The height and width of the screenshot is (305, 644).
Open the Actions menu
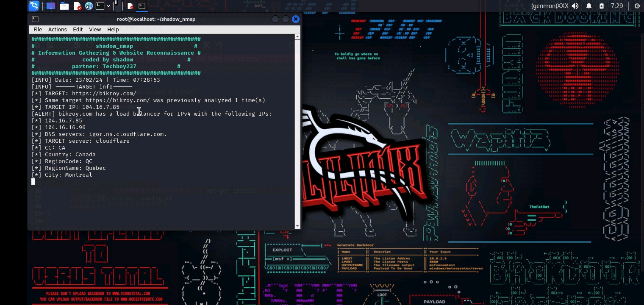click(x=57, y=29)
